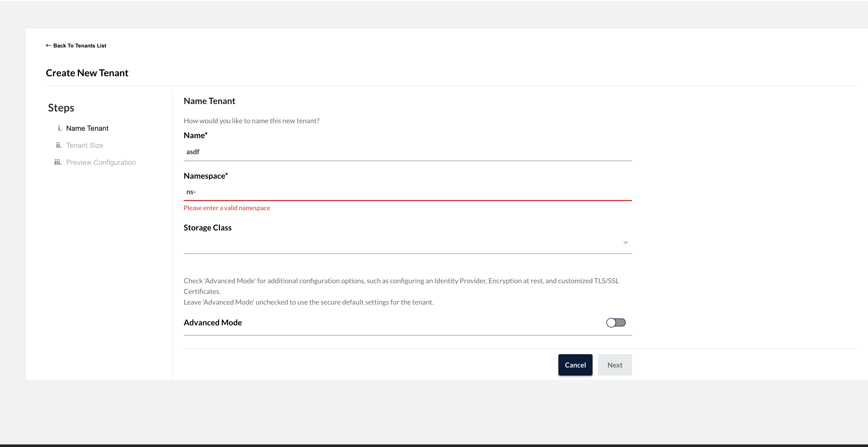The image size is (868, 447).
Task: Select the Preview Configuration step
Action: click(x=101, y=163)
